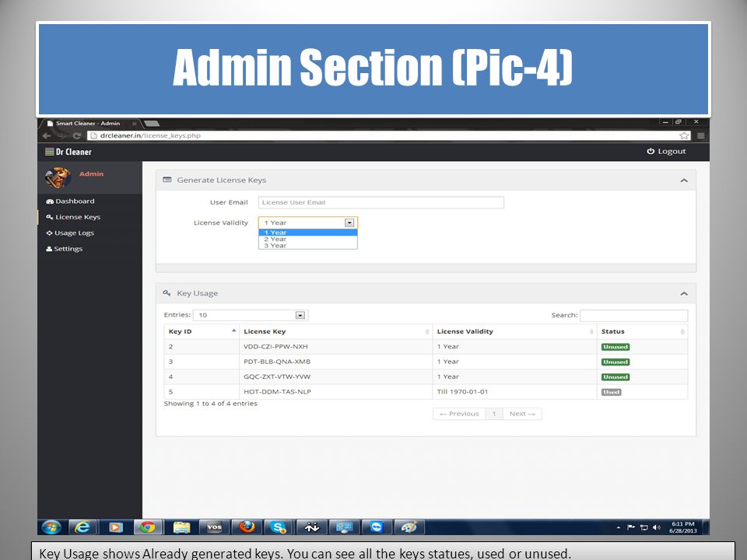The image size is (747, 560).
Task: Open the Dashboard sidebar item
Action: [70, 201]
